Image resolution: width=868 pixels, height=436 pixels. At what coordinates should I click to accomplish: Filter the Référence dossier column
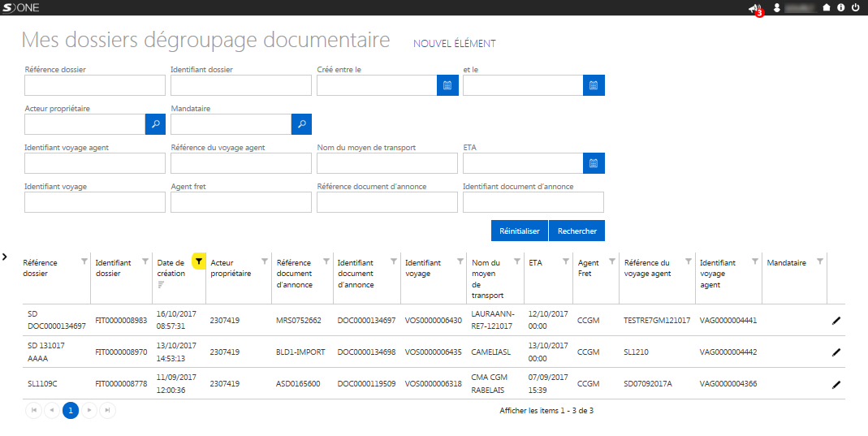point(84,261)
